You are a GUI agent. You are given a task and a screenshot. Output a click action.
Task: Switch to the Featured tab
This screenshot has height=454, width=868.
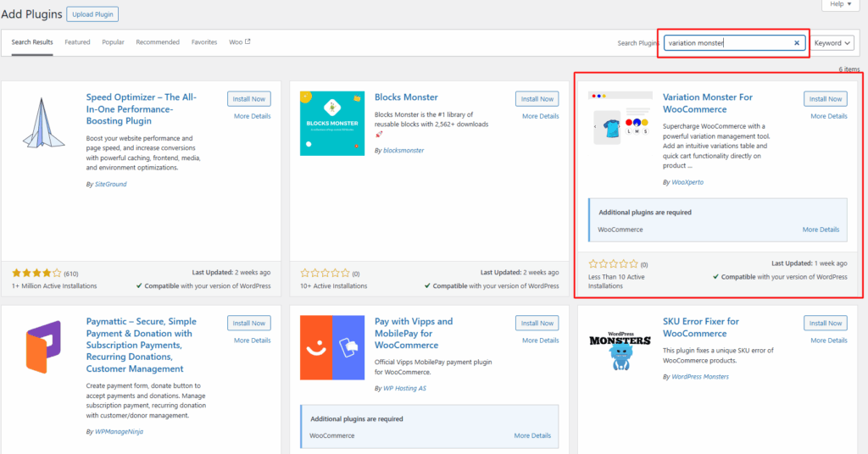[x=77, y=42]
